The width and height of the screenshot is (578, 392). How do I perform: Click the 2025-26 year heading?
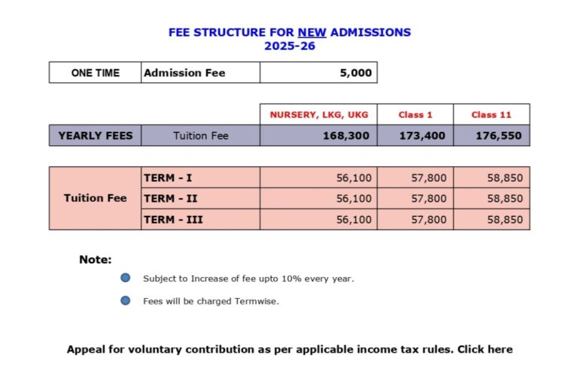pyautogui.click(x=290, y=46)
